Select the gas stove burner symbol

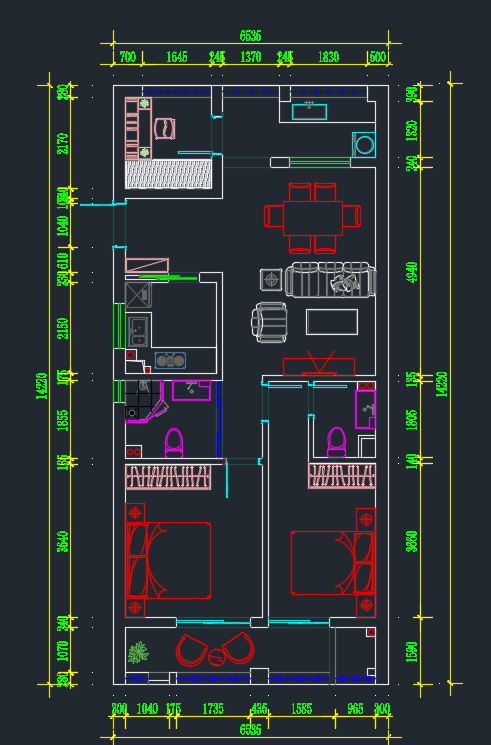point(170,361)
